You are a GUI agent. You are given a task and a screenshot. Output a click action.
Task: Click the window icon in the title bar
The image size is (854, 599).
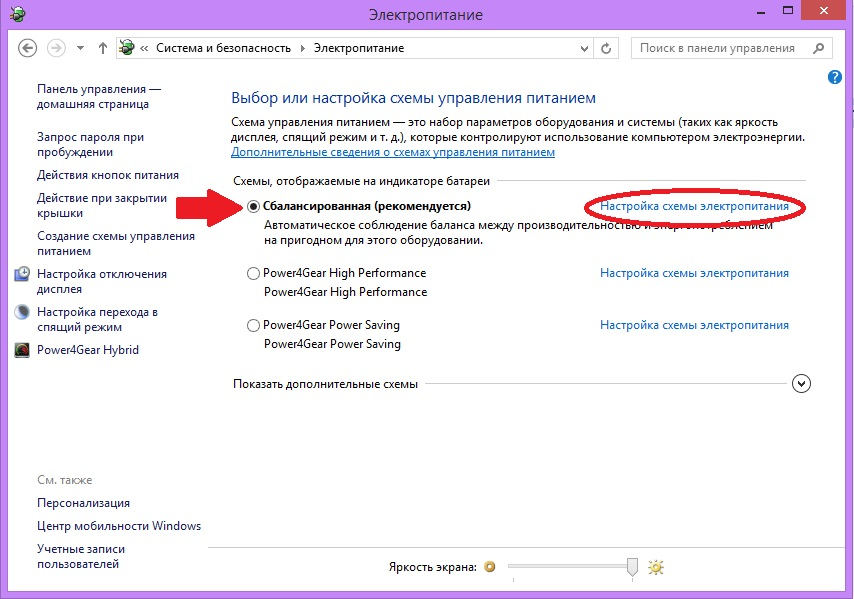[17, 14]
